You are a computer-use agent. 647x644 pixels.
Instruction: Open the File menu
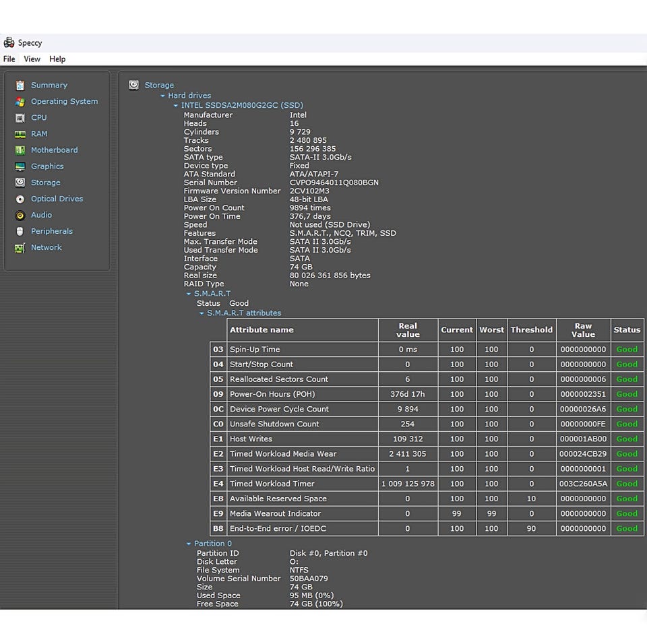(9, 59)
